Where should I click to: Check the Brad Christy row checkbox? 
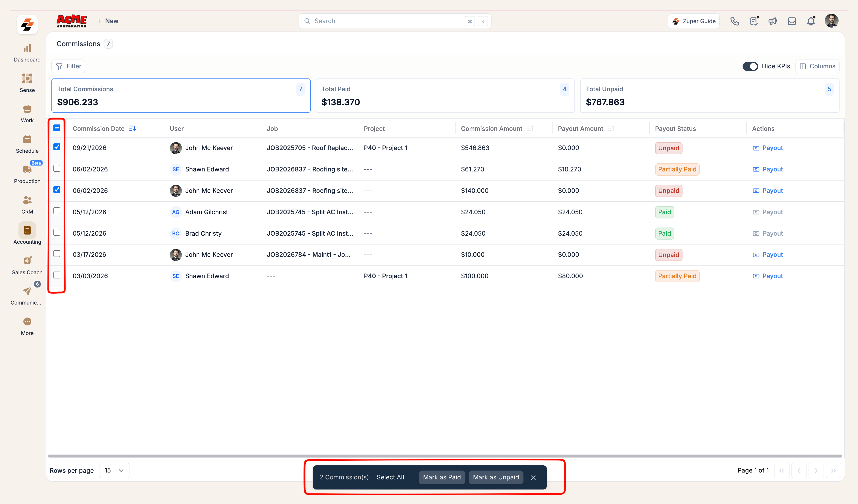tap(57, 232)
